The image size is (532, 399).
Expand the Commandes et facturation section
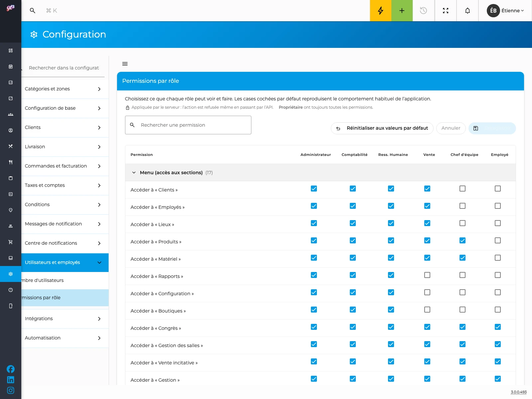coord(65,166)
